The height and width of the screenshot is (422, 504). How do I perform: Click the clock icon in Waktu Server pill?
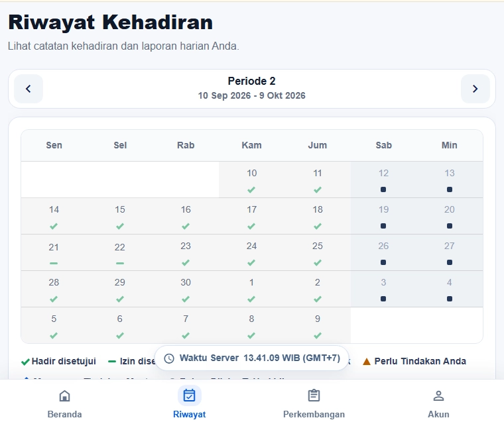pyautogui.click(x=169, y=358)
